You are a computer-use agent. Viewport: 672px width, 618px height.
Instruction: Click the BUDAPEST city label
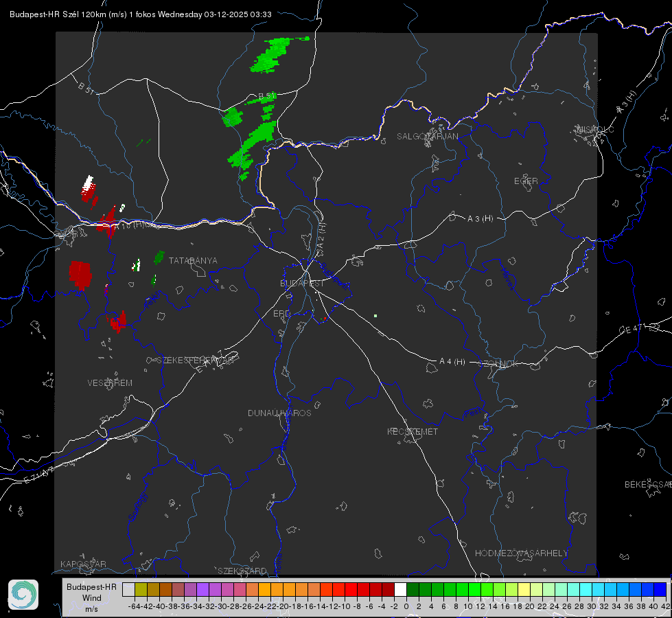point(302,284)
